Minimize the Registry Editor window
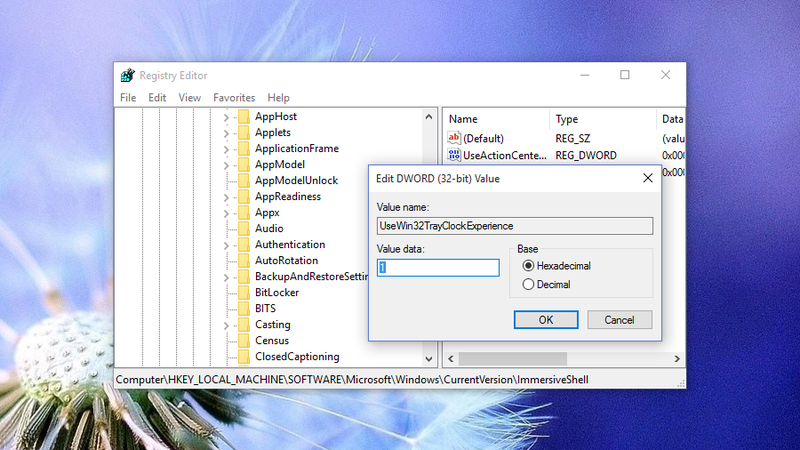 coord(585,75)
